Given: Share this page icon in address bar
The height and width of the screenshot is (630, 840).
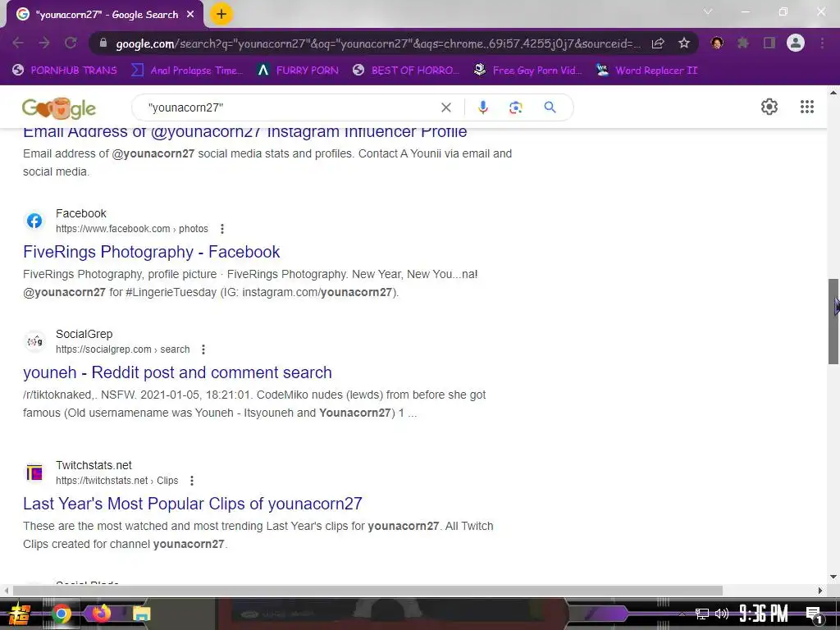Looking at the screenshot, I should (658, 43).
